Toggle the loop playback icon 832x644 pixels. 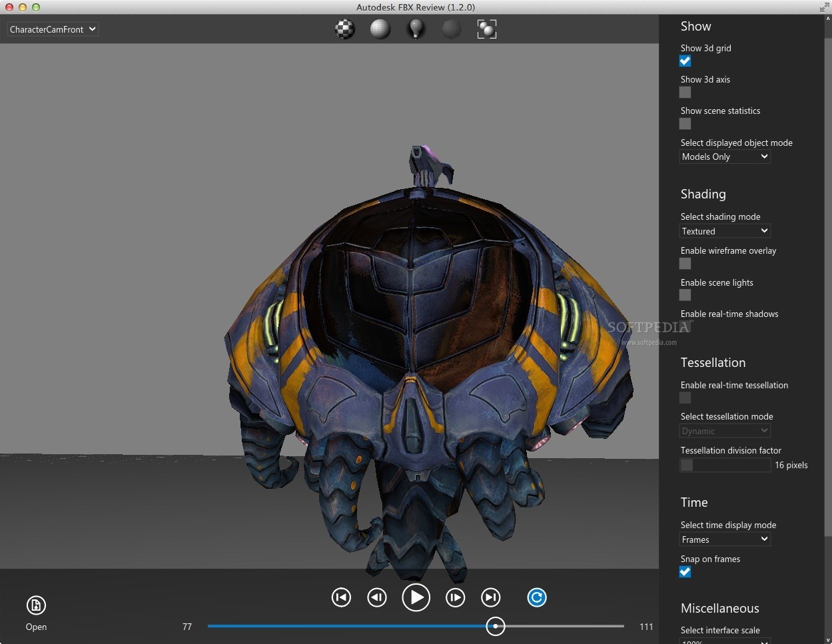point(537,597)
